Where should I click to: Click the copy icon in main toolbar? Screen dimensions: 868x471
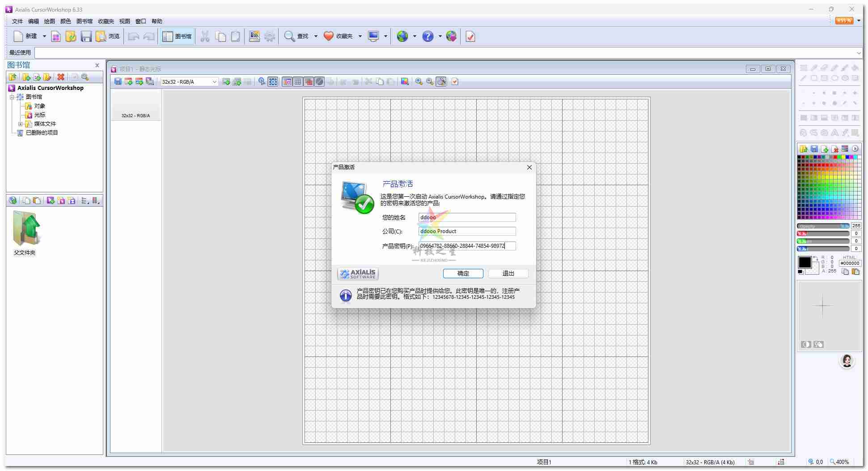(220, 36)
